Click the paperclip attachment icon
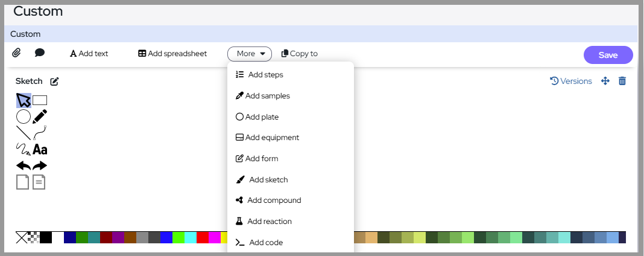644x256 pixels. (x=17, y=53)
